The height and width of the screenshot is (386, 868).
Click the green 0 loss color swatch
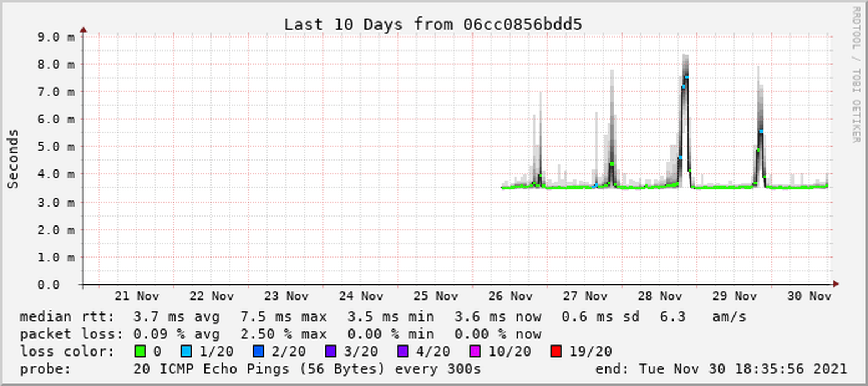[x=140, y=352]
